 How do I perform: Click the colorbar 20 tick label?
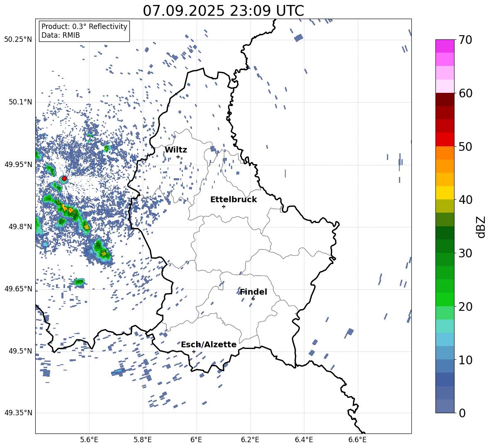465,307
